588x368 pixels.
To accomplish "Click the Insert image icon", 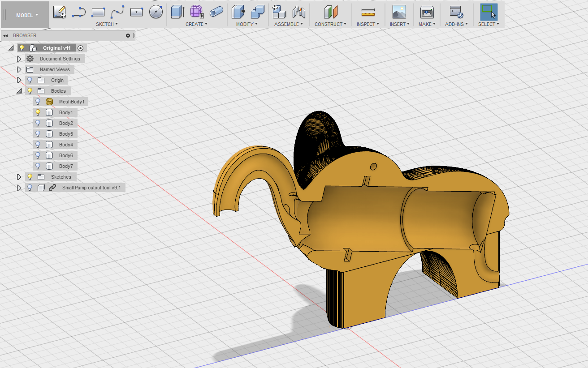I will (399, 12).
